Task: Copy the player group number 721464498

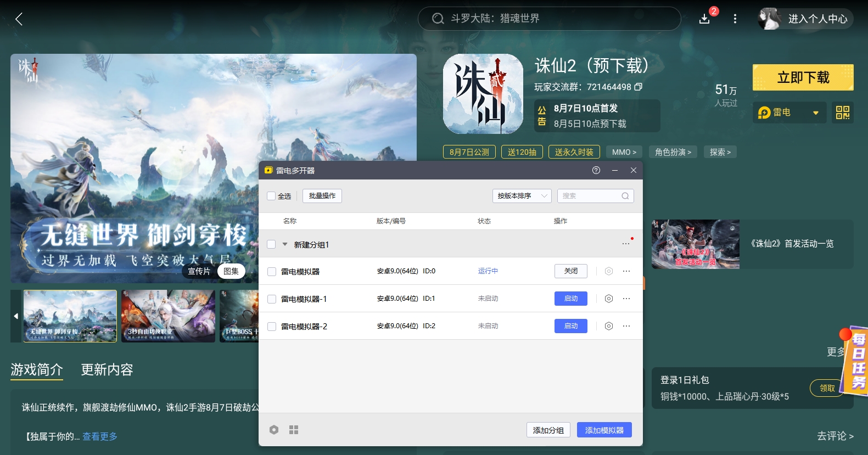Action: [638, 87]
